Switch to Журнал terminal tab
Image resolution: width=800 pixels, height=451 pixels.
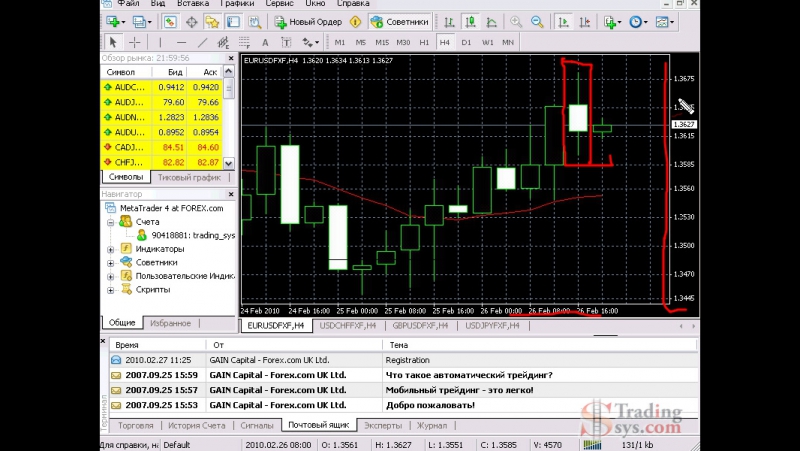click(x=432, y=425)
